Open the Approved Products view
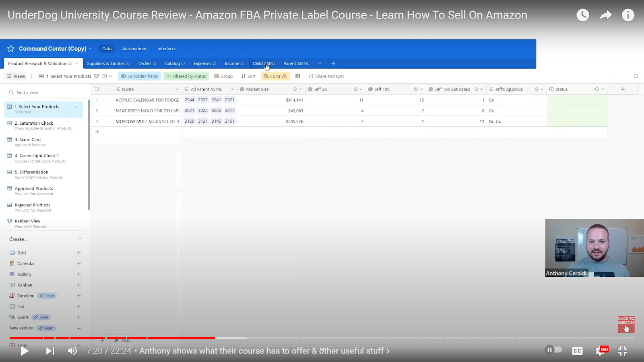 [43, 191]
